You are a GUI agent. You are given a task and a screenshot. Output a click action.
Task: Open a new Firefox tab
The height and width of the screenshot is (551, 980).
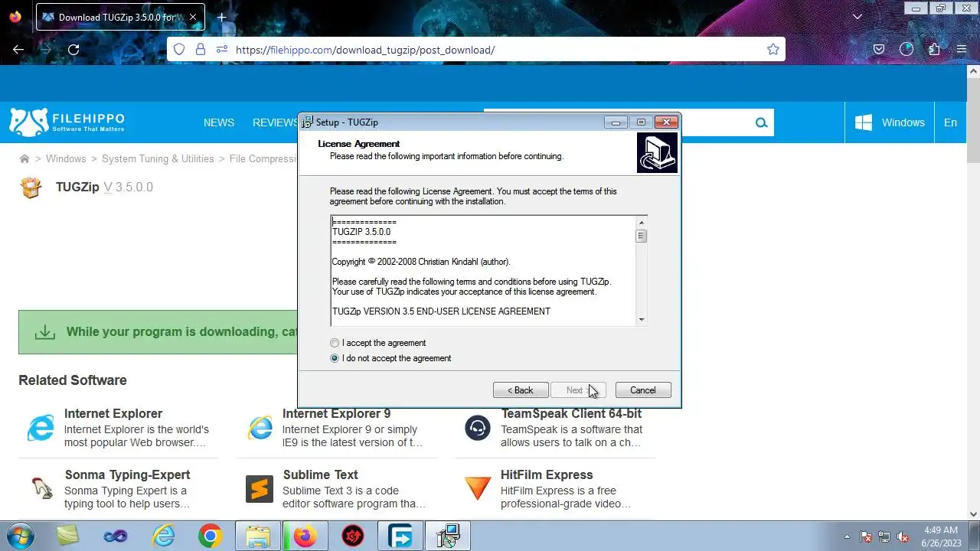pyautogui.click(x=221, y=17)
